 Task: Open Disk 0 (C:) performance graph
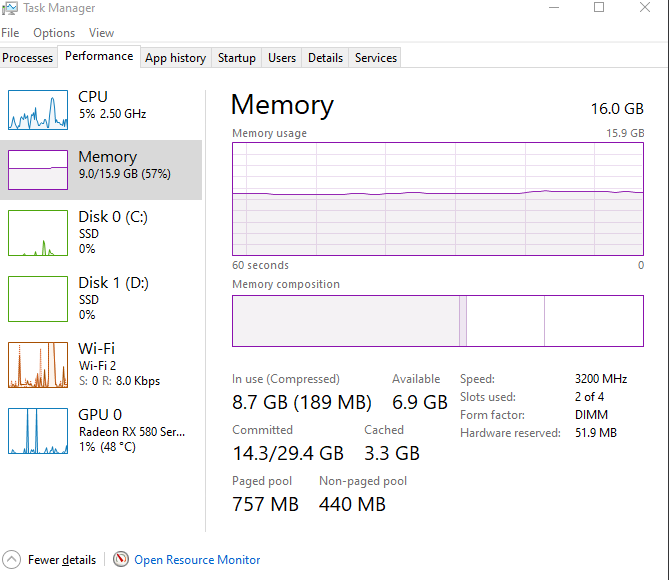coord(38,232)
